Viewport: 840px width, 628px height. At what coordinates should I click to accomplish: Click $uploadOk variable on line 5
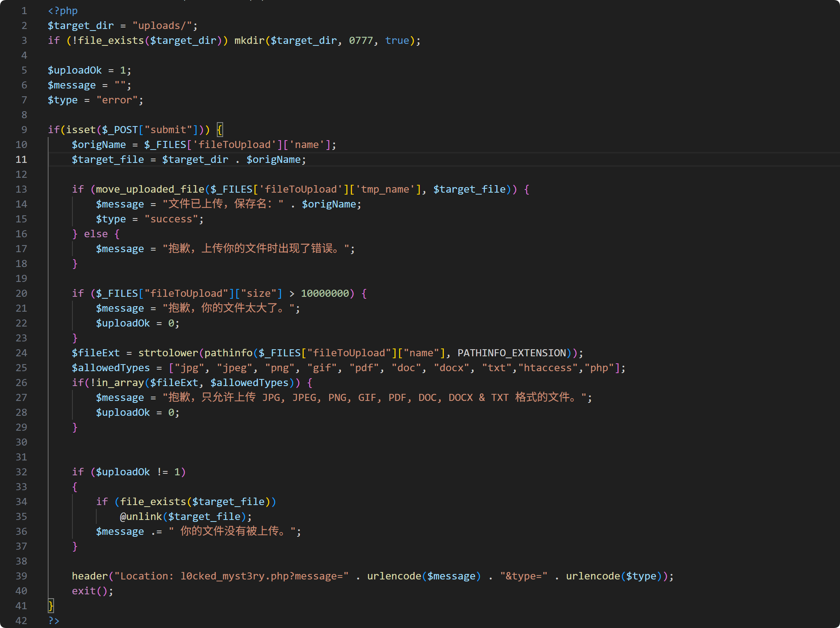tap(75, 70)
